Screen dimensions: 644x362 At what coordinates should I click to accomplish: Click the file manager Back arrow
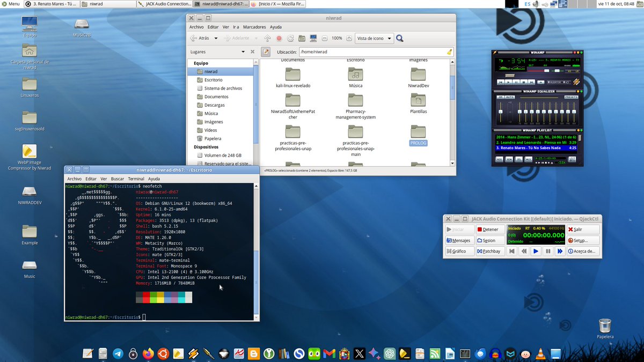[200, 38]
